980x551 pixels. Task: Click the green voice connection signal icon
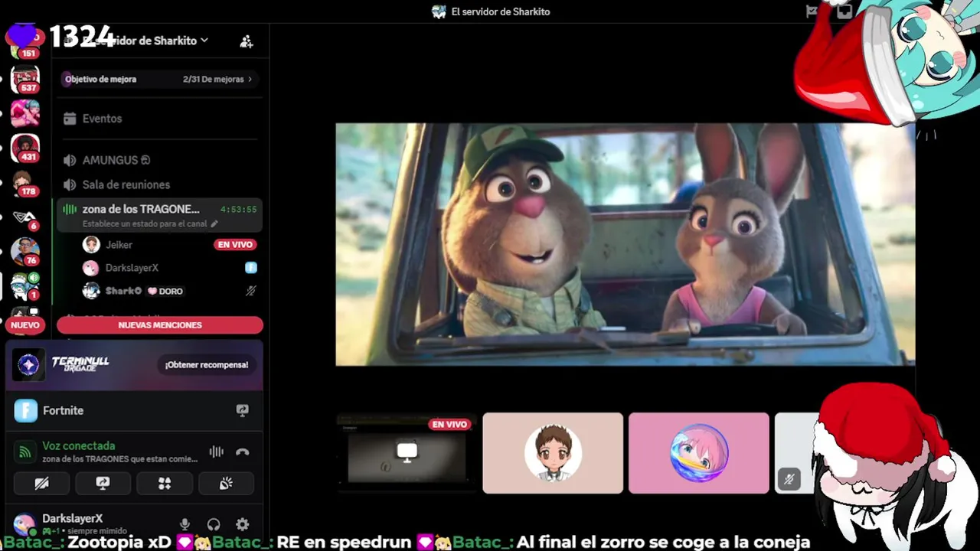pos(25,452)
